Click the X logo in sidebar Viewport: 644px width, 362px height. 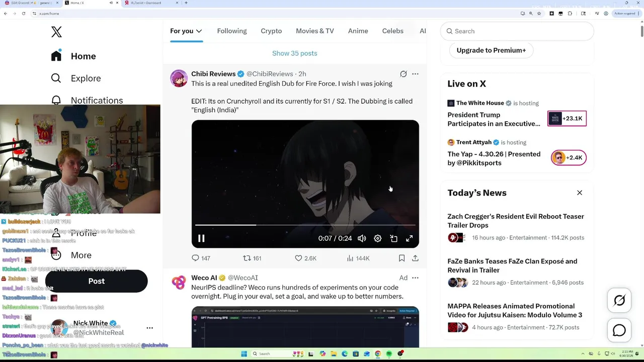[56, 32]
